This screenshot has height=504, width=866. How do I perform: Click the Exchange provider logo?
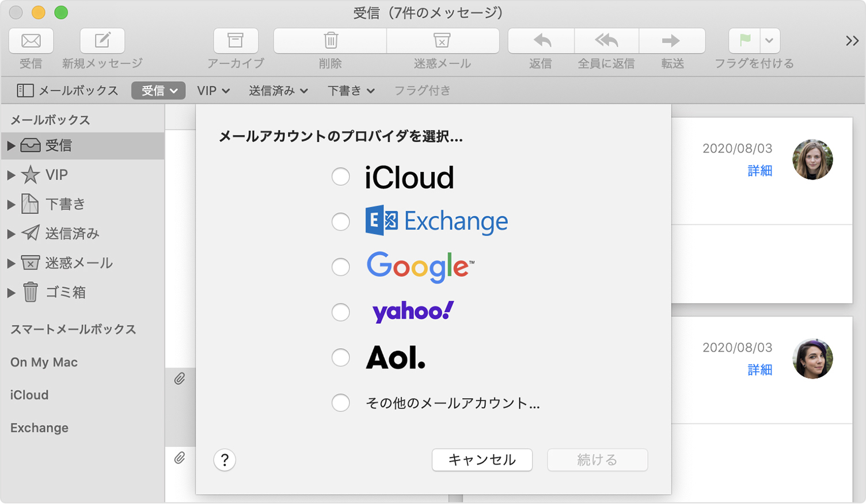pyautogui.click(x=437, y=221)
